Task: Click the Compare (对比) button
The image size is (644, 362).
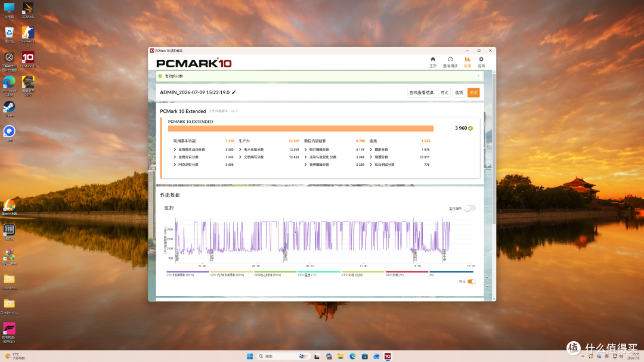Action: click(444, 92)
